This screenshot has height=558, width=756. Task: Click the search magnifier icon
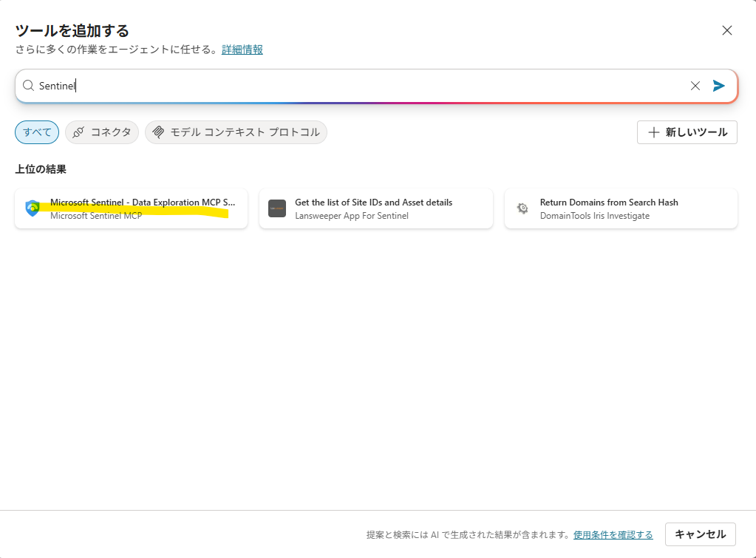click(x=28, y=86)
